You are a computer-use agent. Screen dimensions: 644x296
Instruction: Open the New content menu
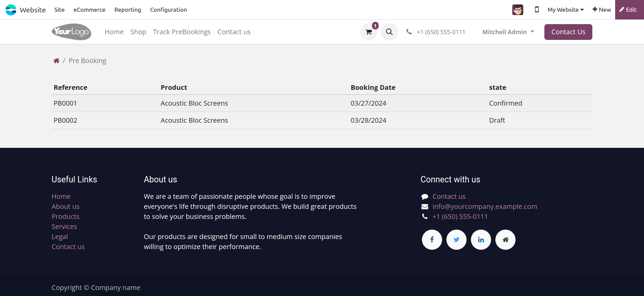click(601, 10)
